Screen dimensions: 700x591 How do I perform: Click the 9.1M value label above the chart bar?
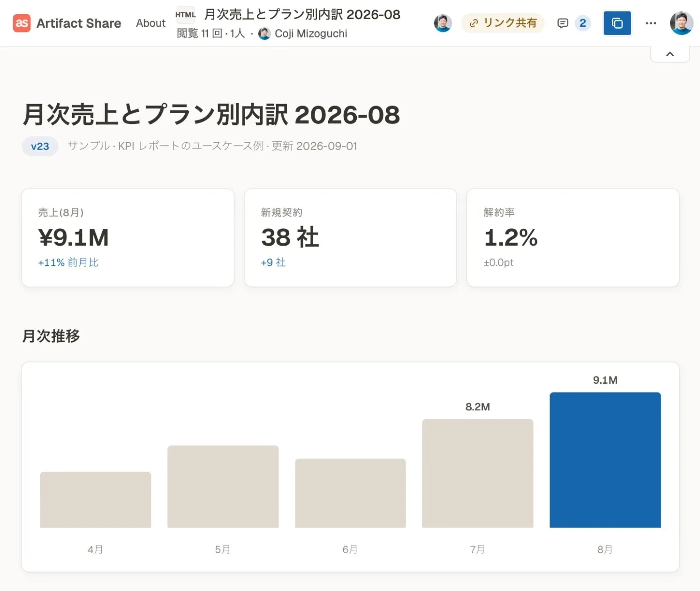tap(605, 380)
